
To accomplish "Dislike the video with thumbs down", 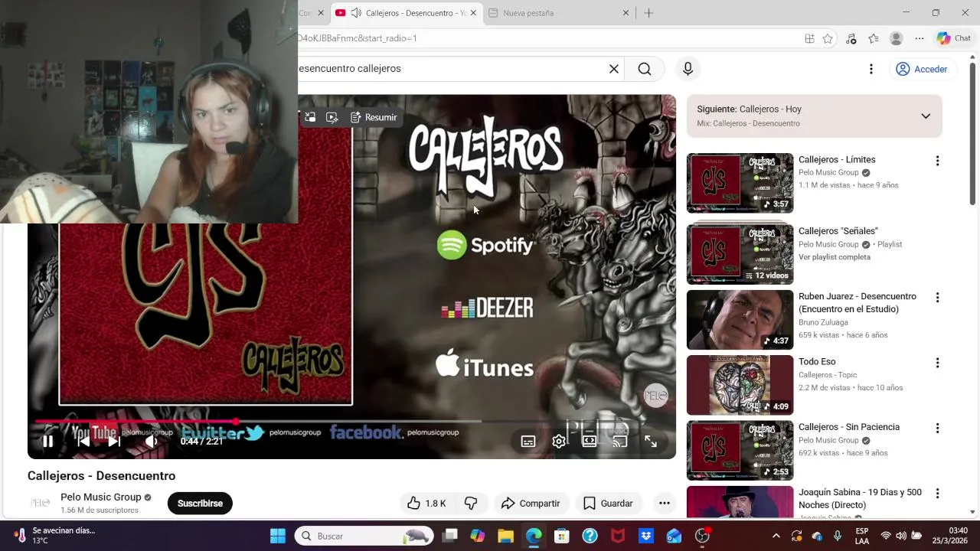I will click(x=471, y=504).
